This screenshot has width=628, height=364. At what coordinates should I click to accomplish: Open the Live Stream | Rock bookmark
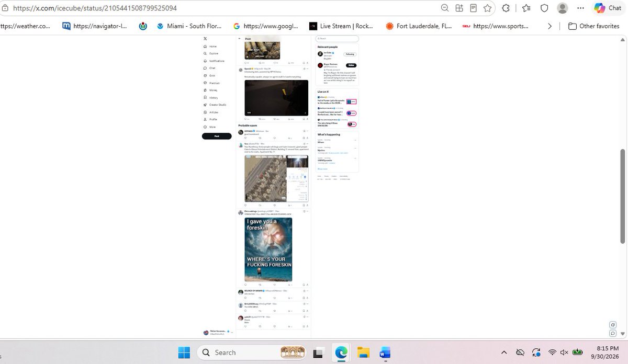pyautogui.click(x=342, y=26)
